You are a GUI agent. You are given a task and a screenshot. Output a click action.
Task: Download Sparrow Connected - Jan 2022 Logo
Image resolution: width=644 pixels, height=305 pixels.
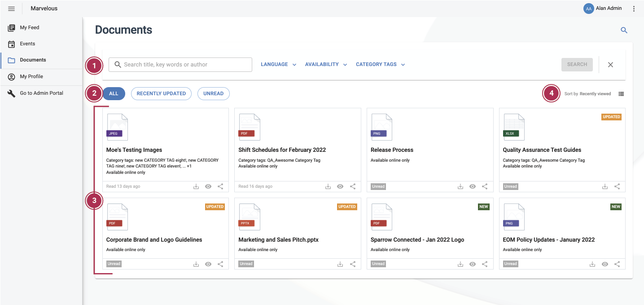click(460, 264)
